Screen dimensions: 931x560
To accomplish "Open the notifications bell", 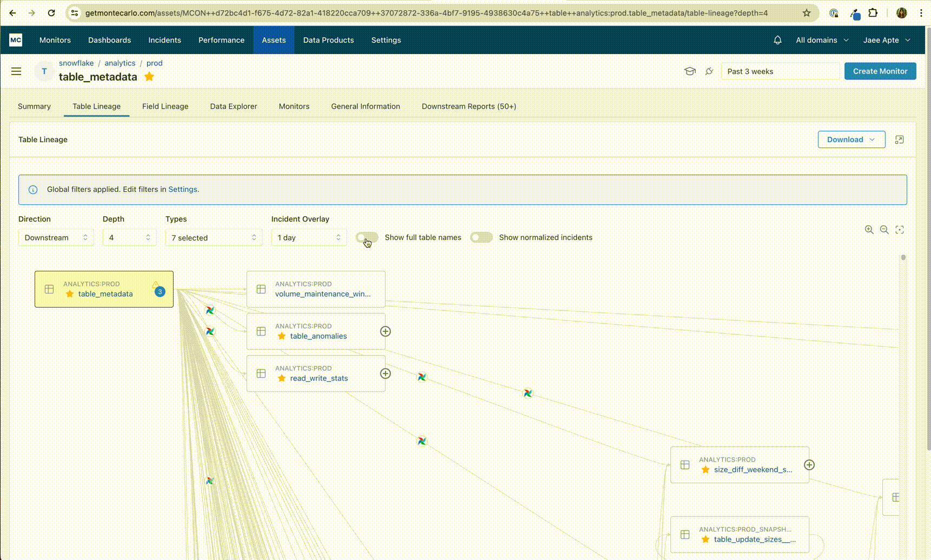I will click(777, 40).
